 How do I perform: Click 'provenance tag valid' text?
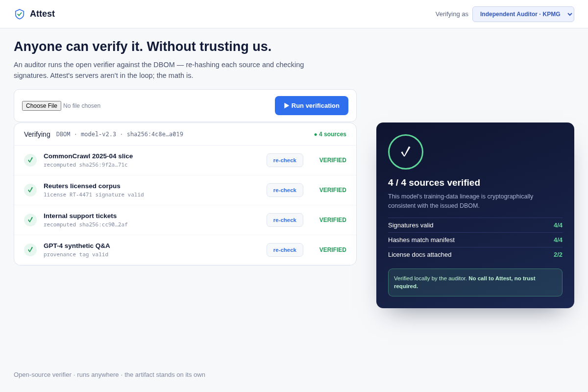coord(76,255)
